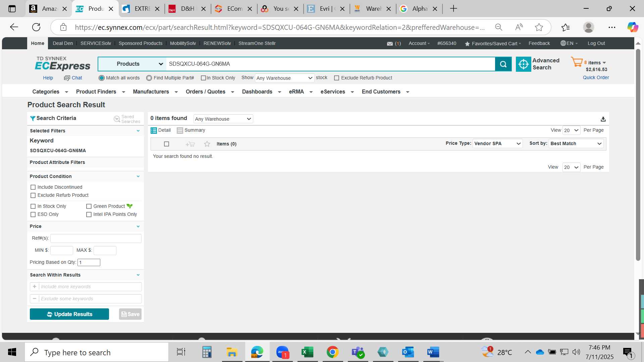Click the magnifier search button beside the keyword box
This screenshot has height=362, width=644.
click(x=503, y=64)
